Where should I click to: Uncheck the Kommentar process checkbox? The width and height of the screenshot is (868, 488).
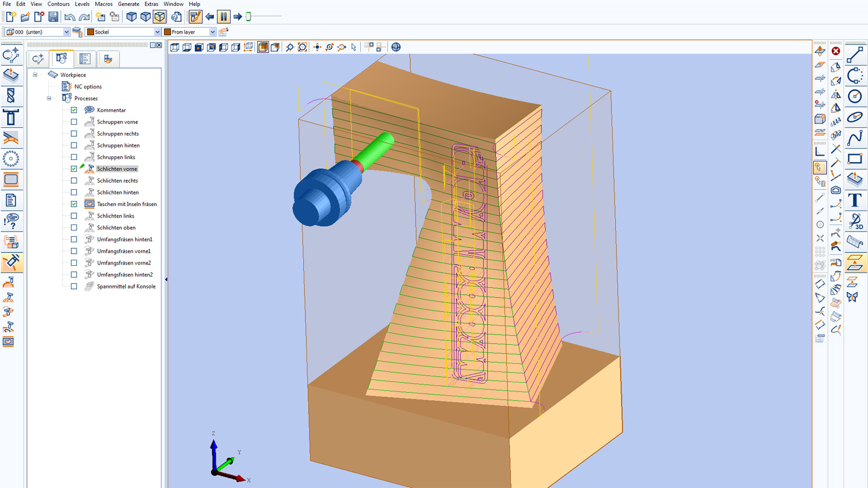[74, 110]
